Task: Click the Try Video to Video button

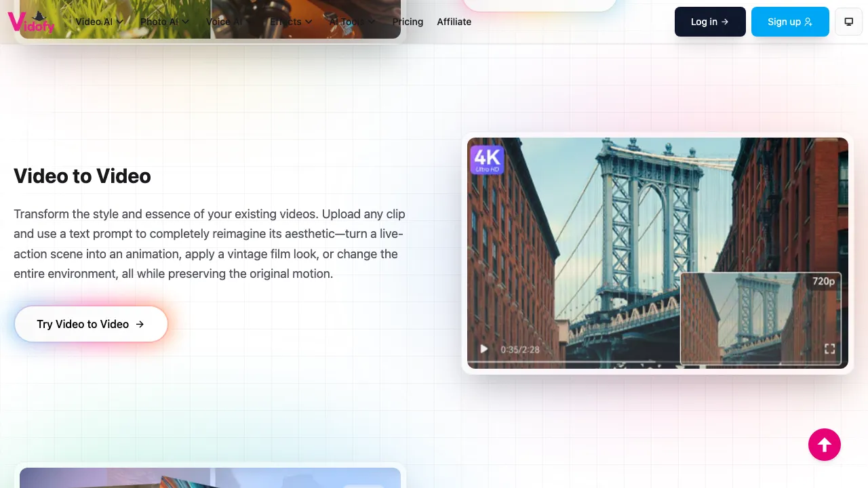Action: [x=90, y=324]
